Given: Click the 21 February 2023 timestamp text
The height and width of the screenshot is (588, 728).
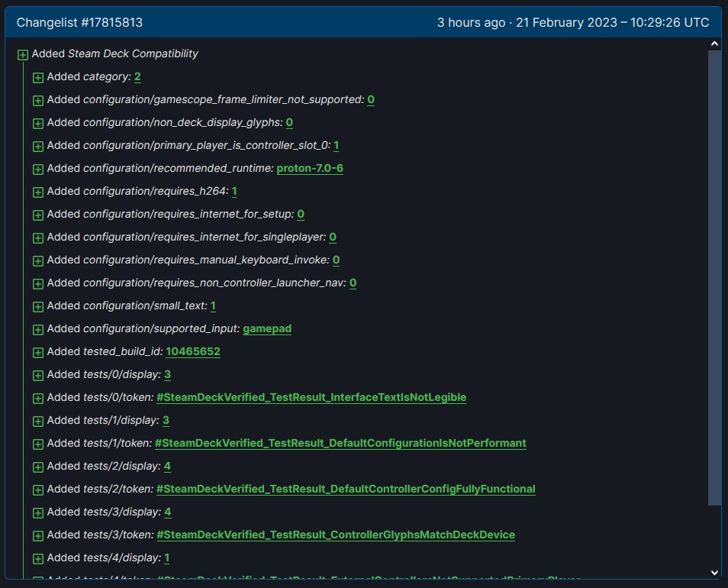Looking at the screenshot, I should click(613, 22).
